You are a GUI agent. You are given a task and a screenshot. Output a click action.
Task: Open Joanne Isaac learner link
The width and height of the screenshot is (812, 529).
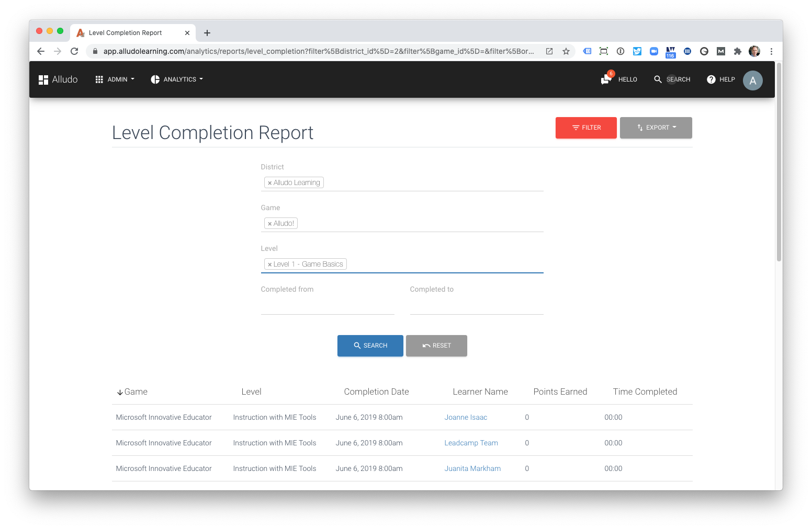pos(466,417)
